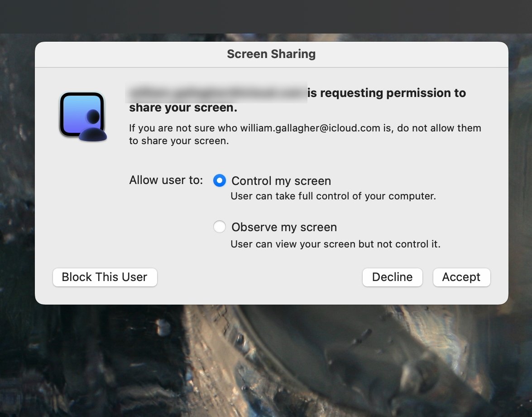This screenshot has width=532, height=417.
Task: Decline the screen sharing request
Action: click(x=392, y=277)
